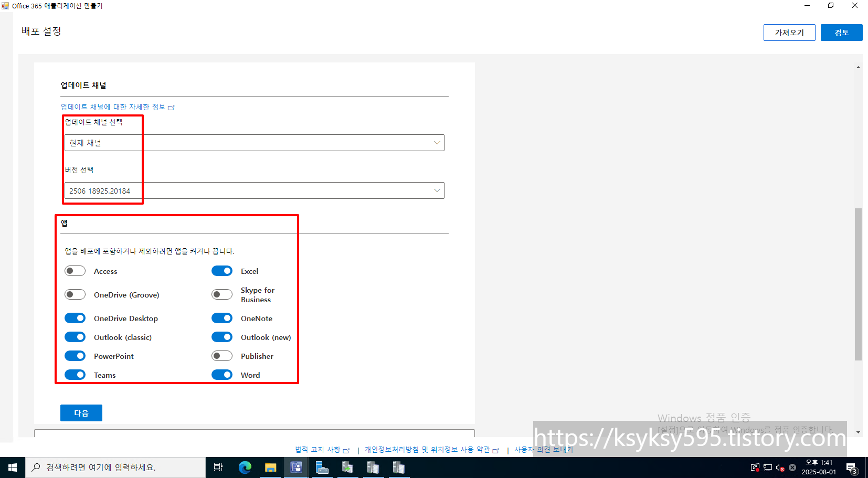Open the external link icon beside update channel info
Image resolution: width=868 pixels, height=478 pixels.
click(171, 107)
